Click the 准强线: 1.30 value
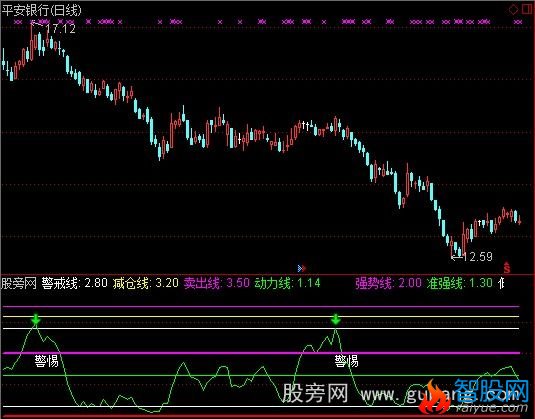The height and width of the screenshot is (419, 535). (x=460, y=283)
